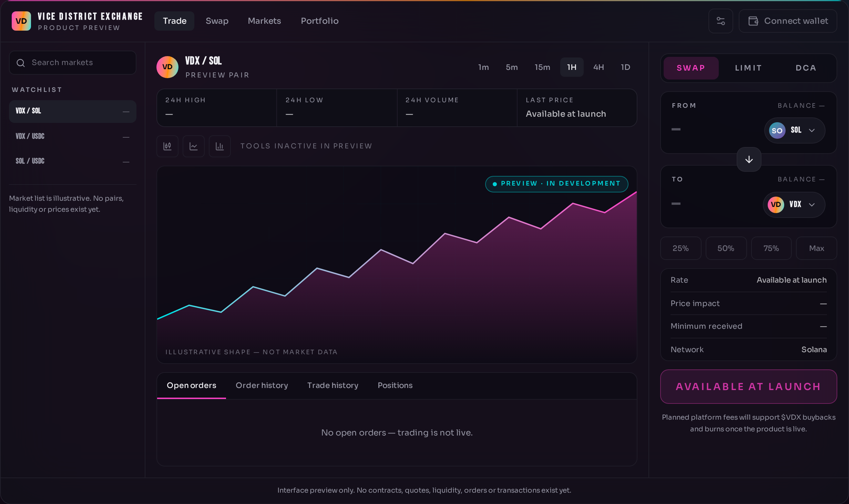Open the Trade history tab
Screen dimensions: 849x504
(x=333, y=386)
